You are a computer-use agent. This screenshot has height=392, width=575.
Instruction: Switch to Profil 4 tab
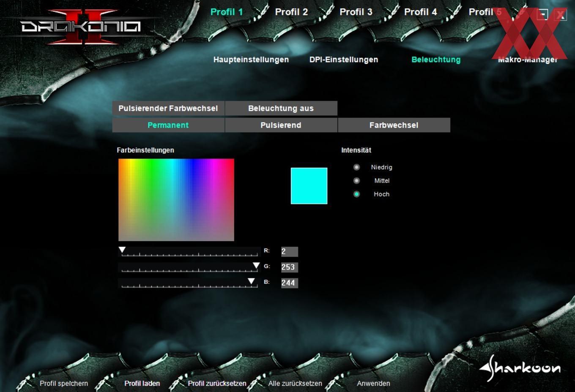point(420,12)
